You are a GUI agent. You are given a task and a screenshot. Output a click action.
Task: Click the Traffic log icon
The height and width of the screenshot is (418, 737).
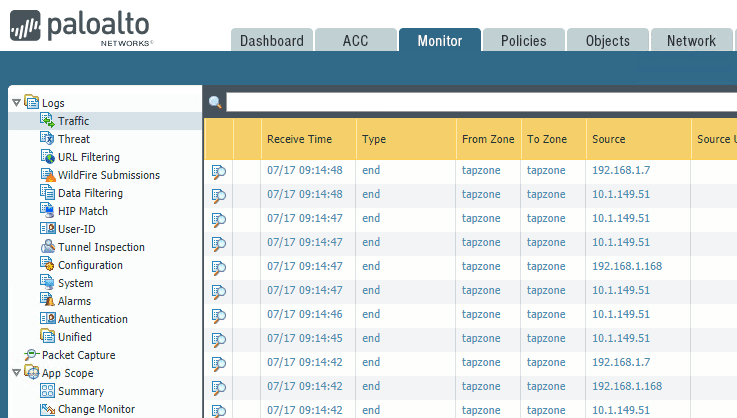(x=47, y=120)
